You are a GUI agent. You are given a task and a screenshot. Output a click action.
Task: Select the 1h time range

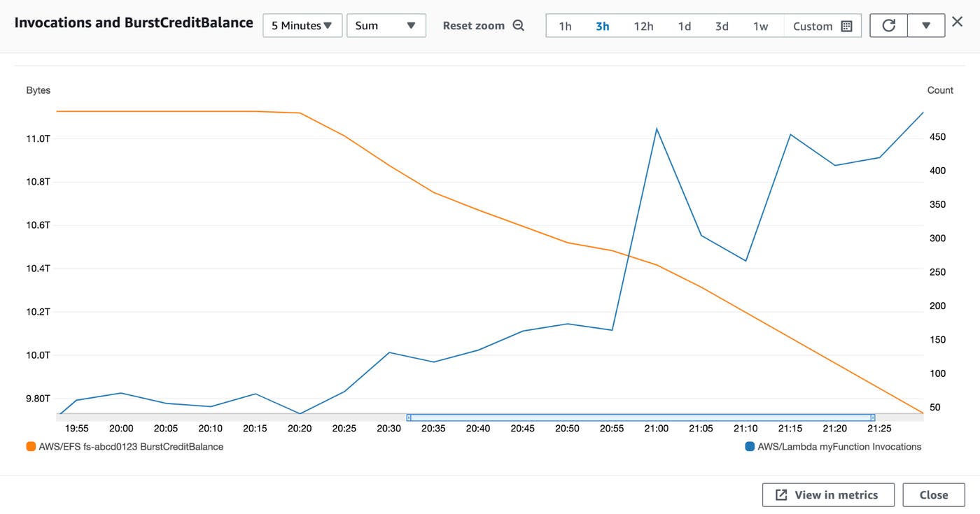(564, 25)
